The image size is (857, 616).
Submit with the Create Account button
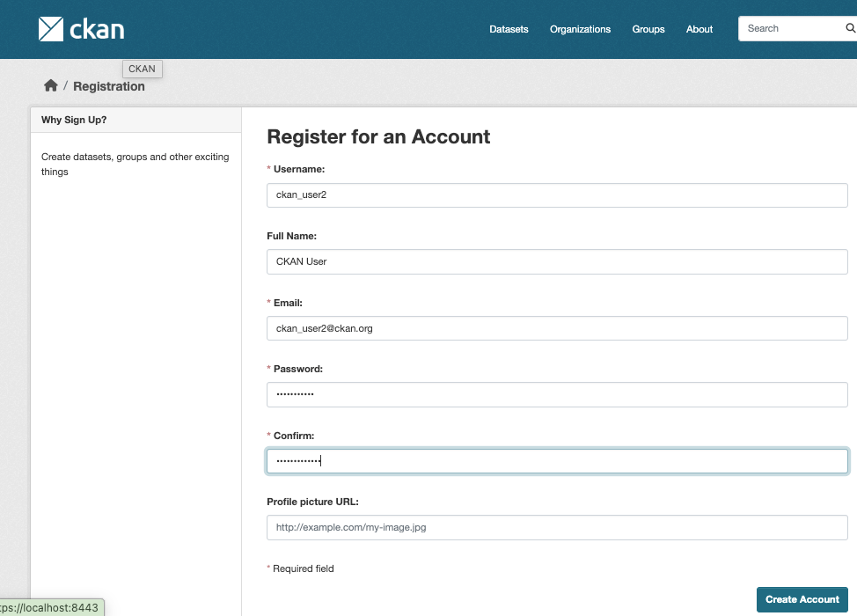click(802, 599)
